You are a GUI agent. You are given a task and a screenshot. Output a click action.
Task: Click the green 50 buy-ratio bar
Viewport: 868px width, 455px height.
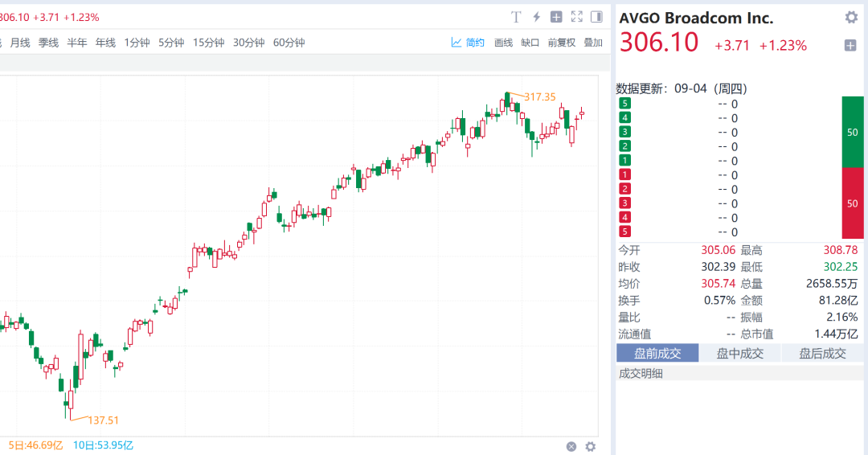(853, 132)
